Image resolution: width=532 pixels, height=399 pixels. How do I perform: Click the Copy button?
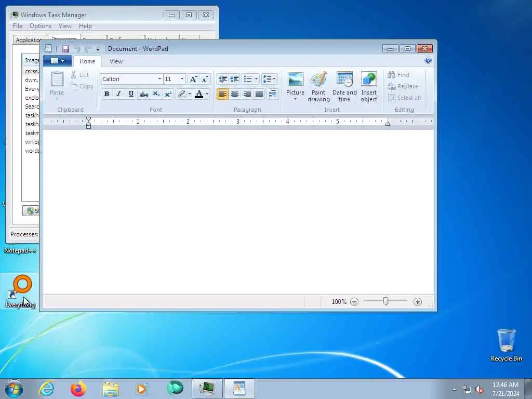coord(82,86)
